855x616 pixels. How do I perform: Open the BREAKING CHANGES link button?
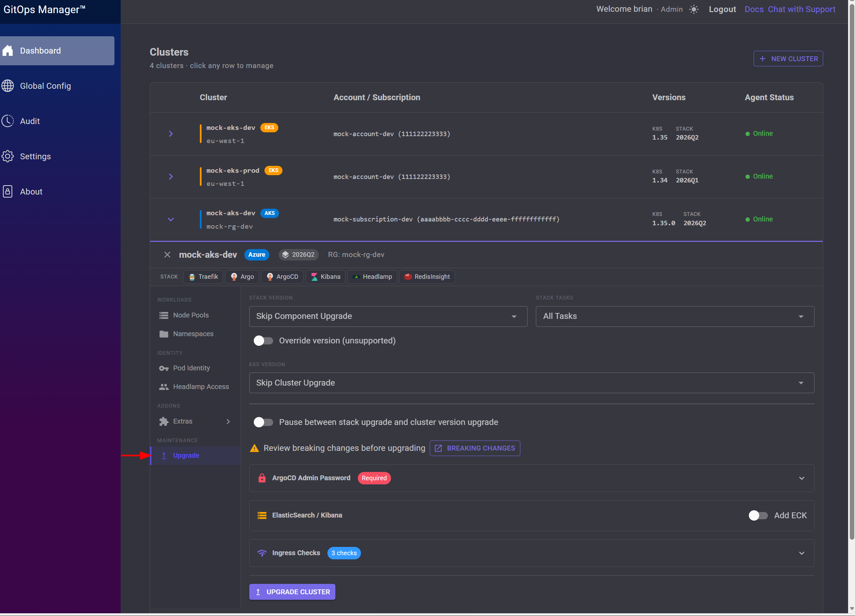tap(475, 448)
